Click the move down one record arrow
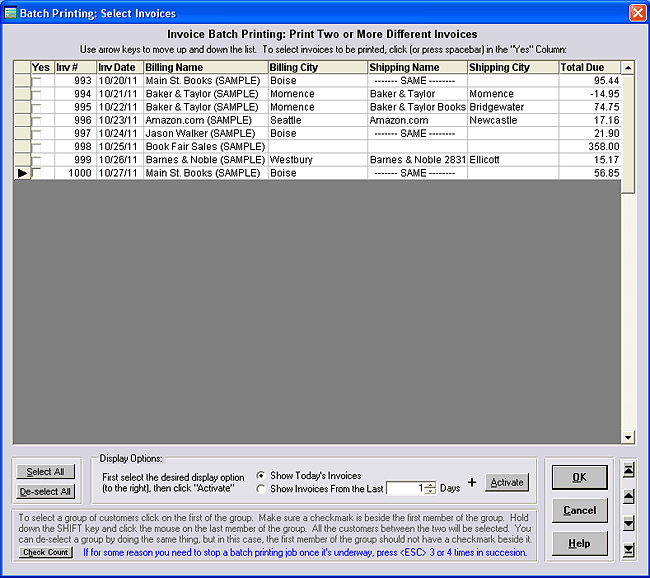 pyautogui.click(x=628, y=523)
